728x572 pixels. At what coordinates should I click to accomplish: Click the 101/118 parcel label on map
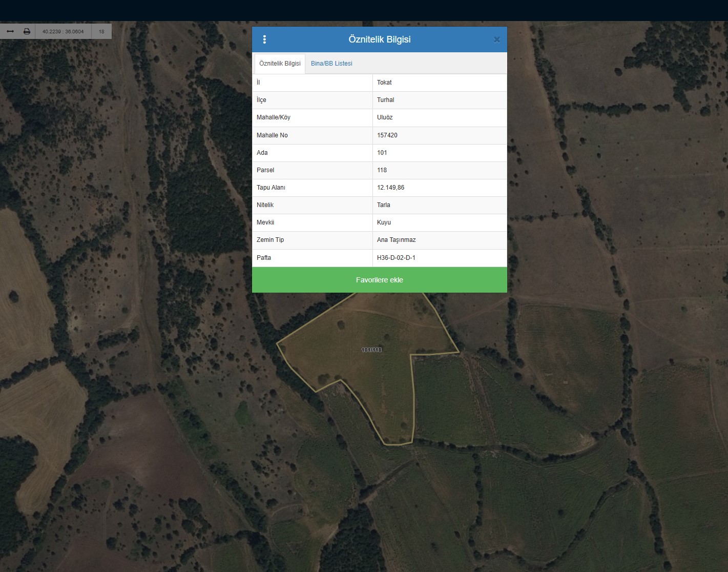pos(371,350)
